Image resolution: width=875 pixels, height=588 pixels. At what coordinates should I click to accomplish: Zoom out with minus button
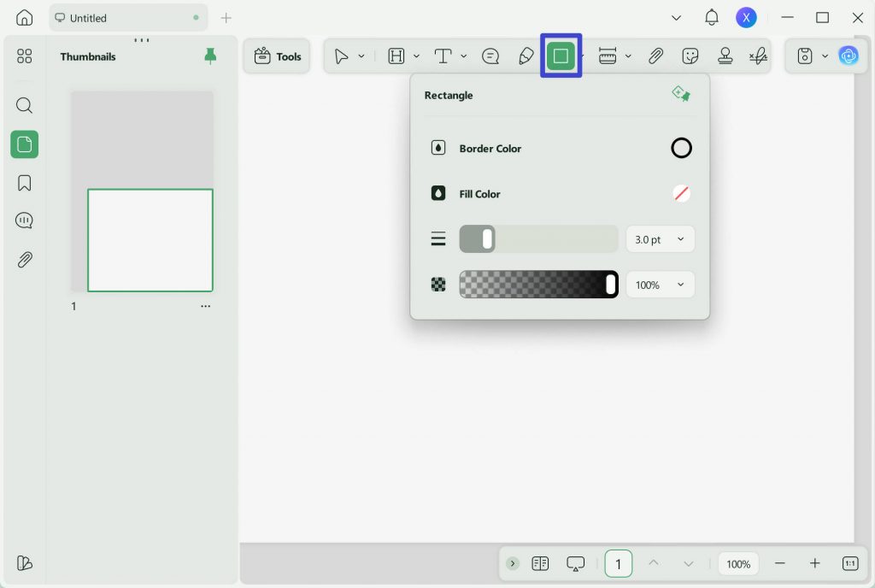click(780, 563)
